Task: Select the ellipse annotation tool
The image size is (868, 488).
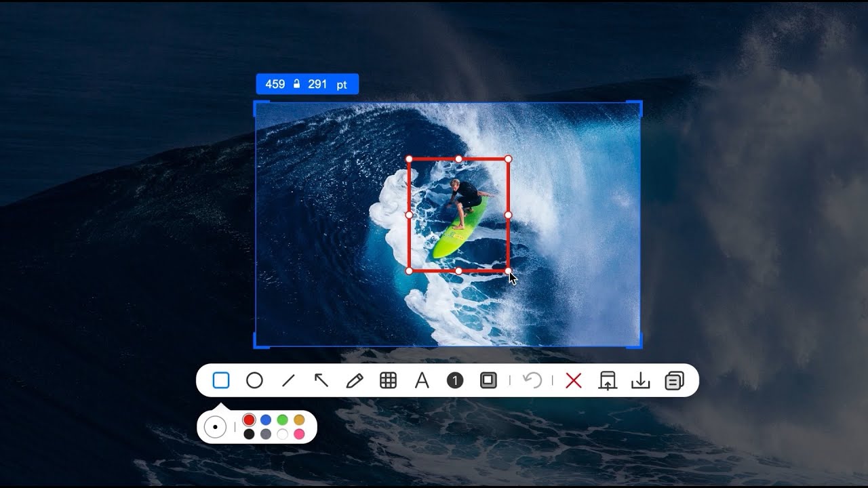Action: pos(254,381)
